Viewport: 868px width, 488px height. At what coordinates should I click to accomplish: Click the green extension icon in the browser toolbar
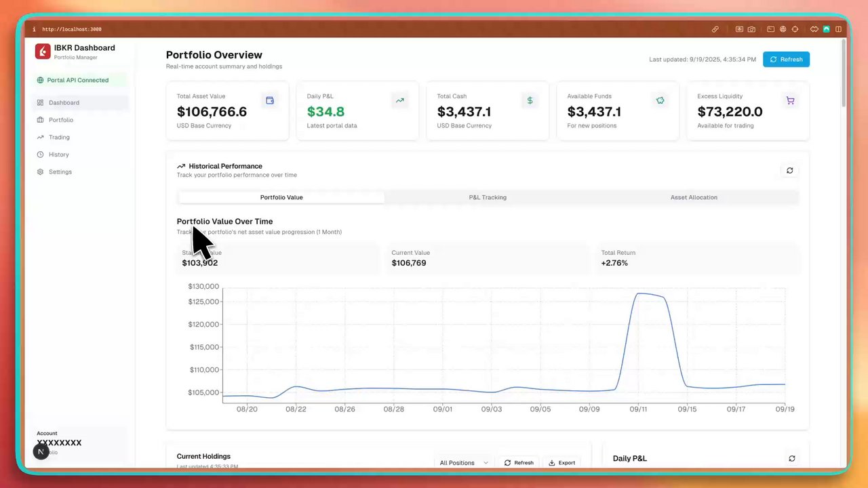tap(827, 29)
